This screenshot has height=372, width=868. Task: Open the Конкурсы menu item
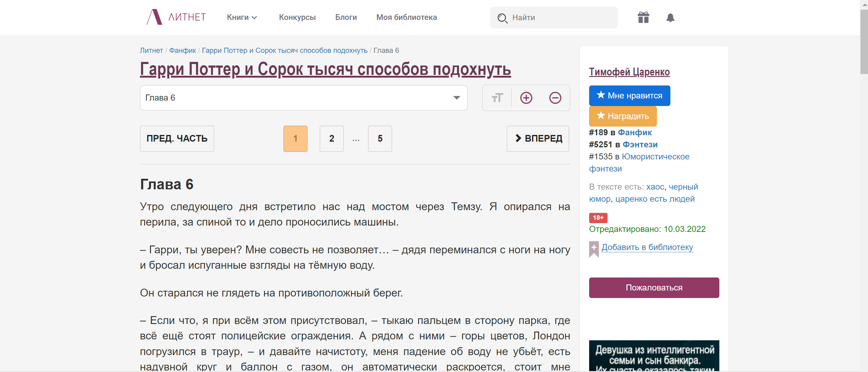coord(297,18)
